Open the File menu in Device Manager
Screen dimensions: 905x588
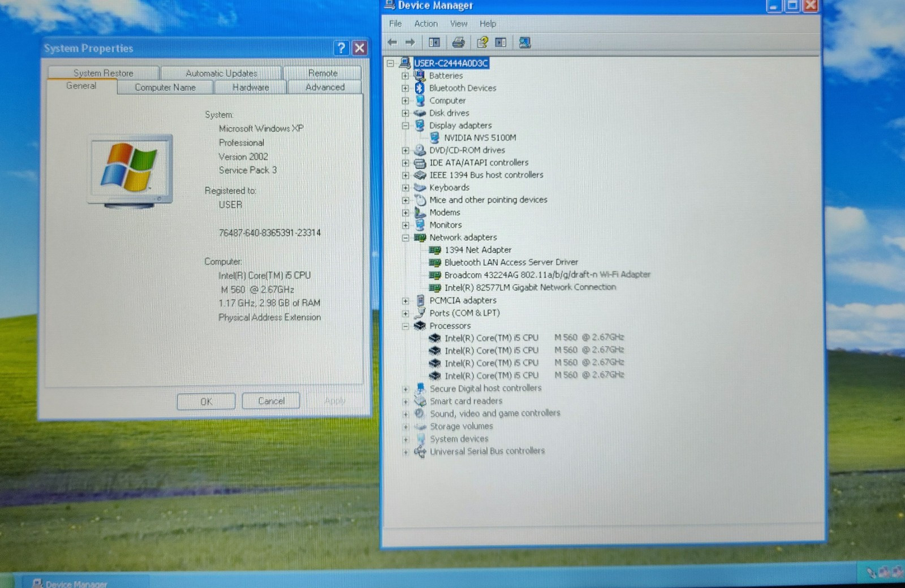(395, 24)
